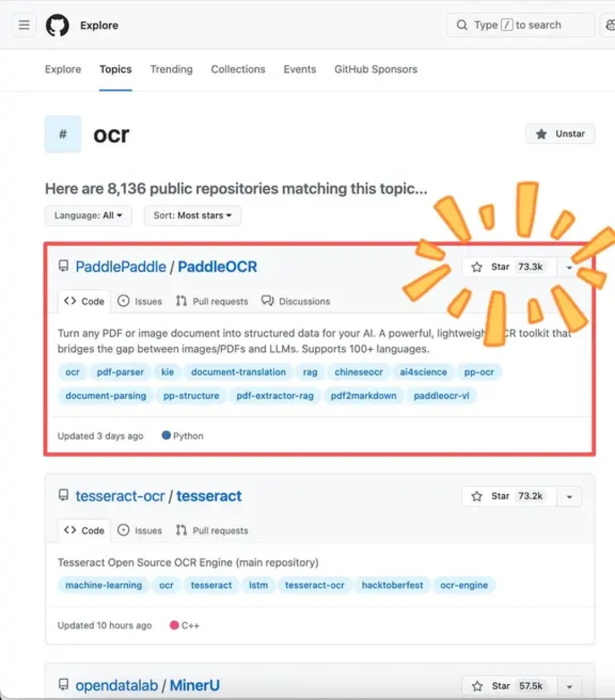Viewport: 615px width, 700px height.
Task: Open the PaddleOCR repository link
Action: (218, 267)
